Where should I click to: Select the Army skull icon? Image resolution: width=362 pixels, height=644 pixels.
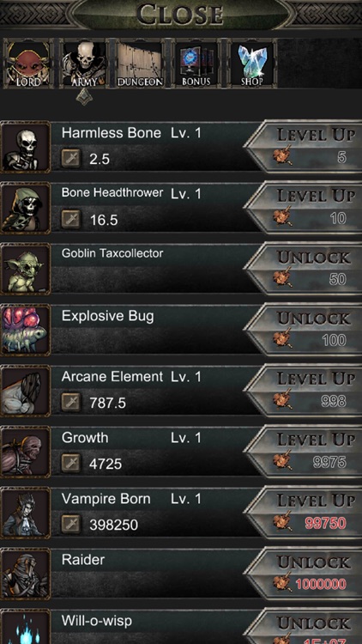coord(84,64)
